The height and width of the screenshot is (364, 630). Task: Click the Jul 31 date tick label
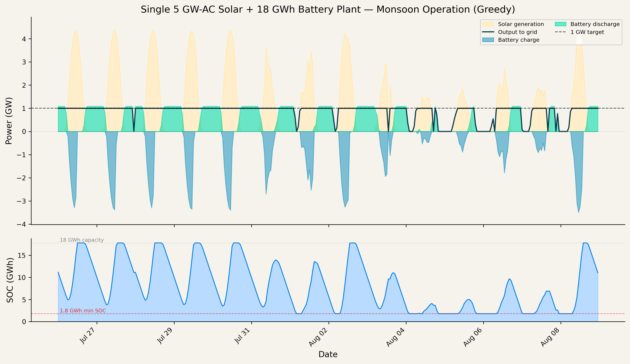pyautogui.click(x=242, y=335)
